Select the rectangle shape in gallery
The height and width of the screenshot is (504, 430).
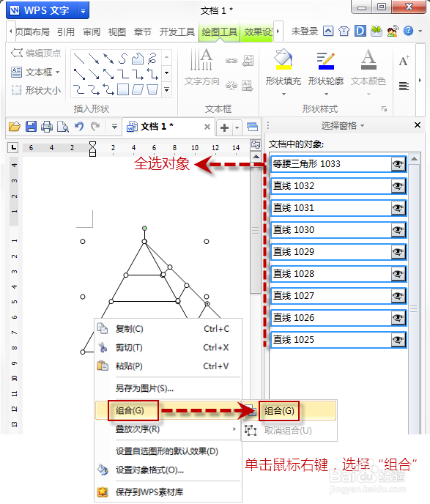pos(123,89)
